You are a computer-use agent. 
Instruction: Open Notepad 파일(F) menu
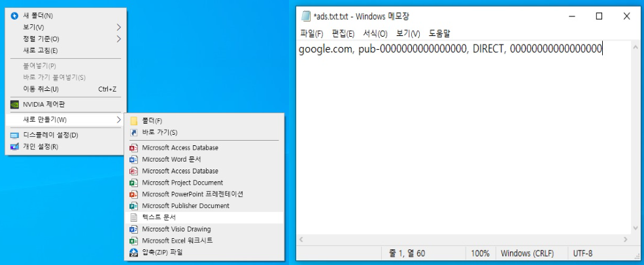point(312,33)
